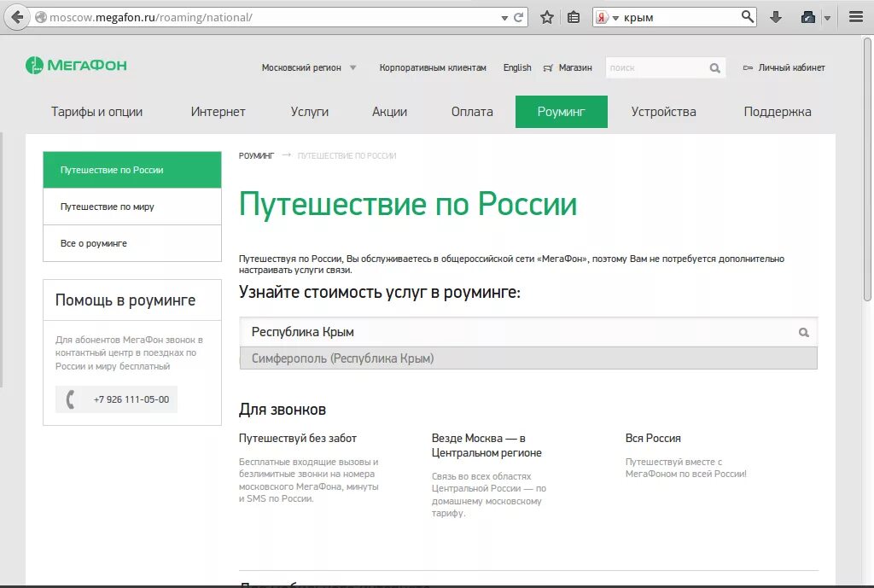Click the browser address bar URL
Viewport: 874px width, 588px height.
click(150, 17)
